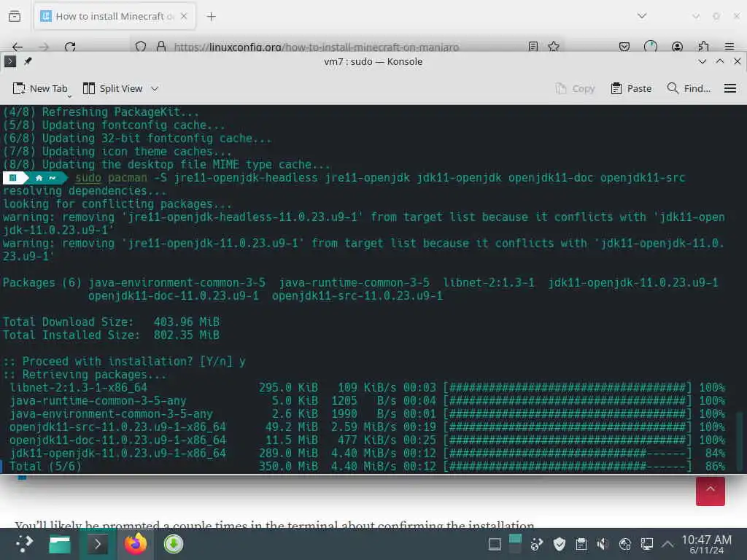The width and height of the screenshot is (747, 560).
Task: Open Firefox recent browsing view icon
Action: (15, 16)
